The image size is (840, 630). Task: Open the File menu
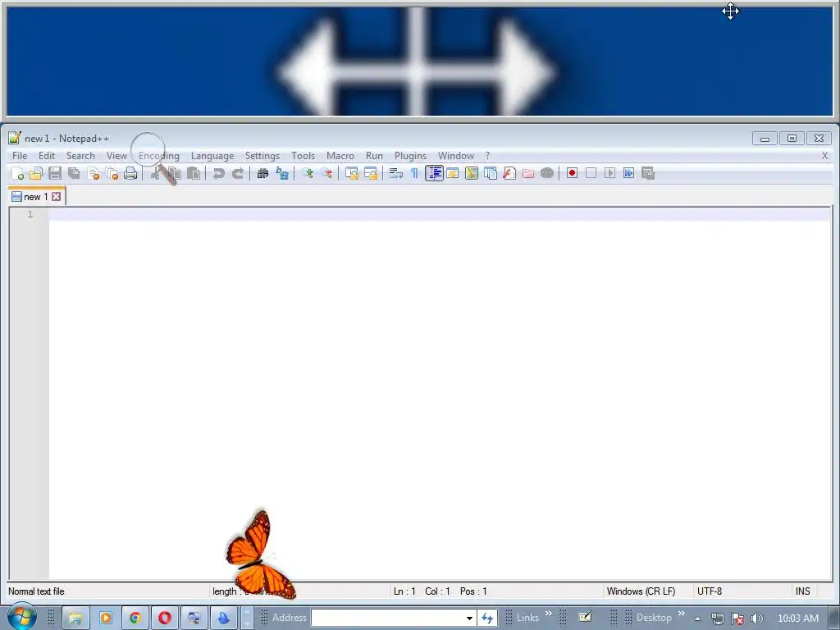tap(20, 156)
